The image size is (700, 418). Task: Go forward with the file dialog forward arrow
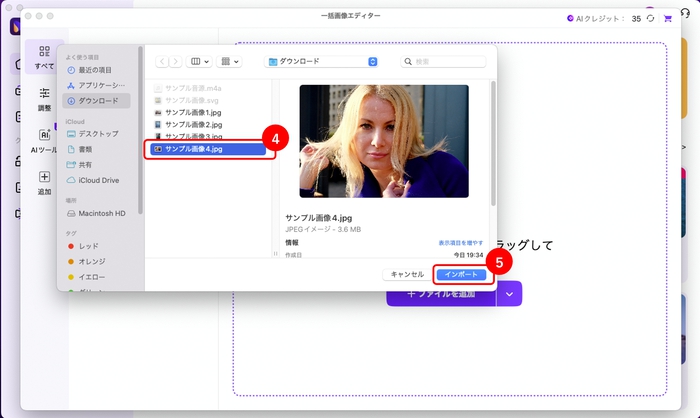tap(175, 61)
